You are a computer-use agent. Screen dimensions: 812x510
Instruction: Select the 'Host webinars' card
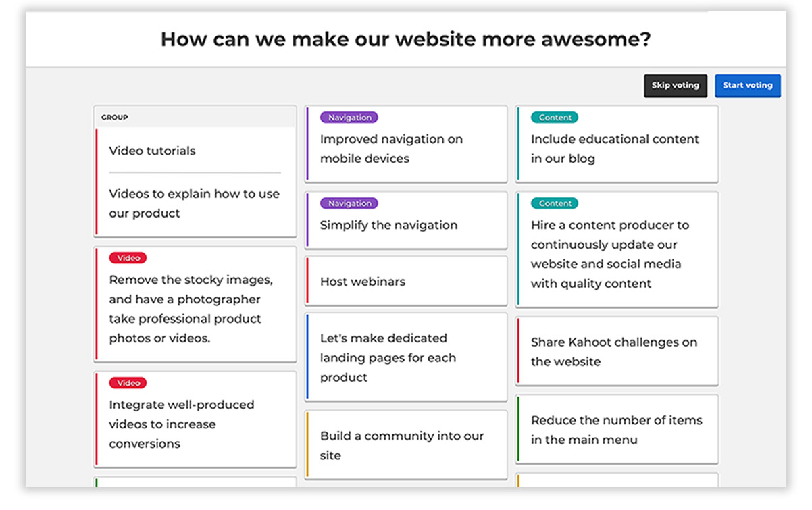point(405,282)
